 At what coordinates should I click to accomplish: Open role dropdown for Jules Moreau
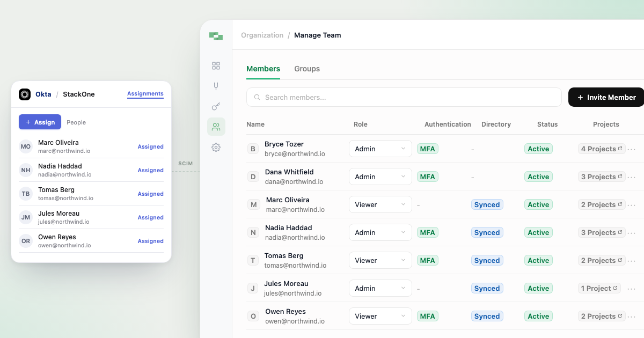pyautogui.click(x=380, y=289)
